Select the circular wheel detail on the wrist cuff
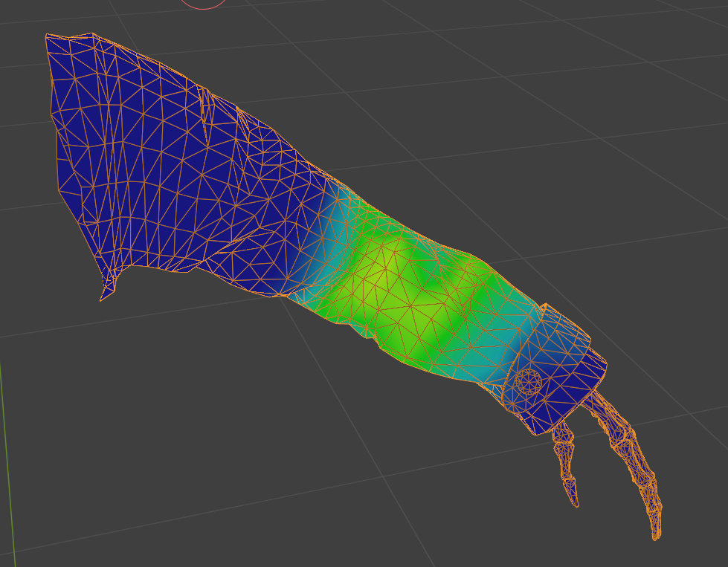Viewport: 728px width, 567px height. 529,382
